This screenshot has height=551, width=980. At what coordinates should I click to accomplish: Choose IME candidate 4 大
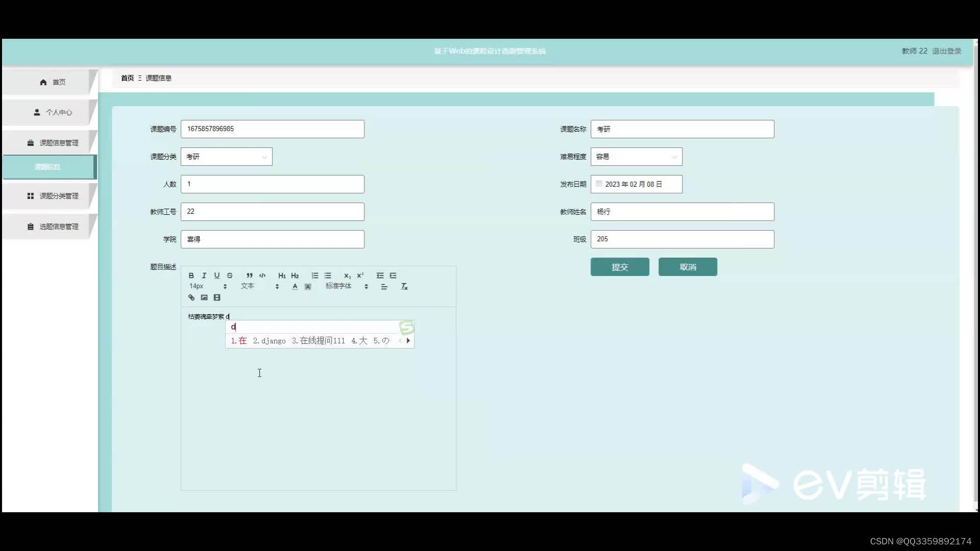359,341
